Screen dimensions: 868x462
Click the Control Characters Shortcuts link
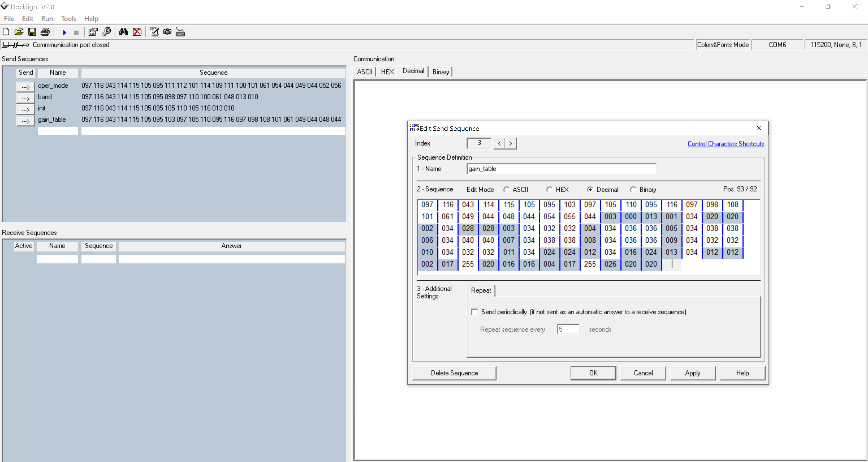pos(726,144)
